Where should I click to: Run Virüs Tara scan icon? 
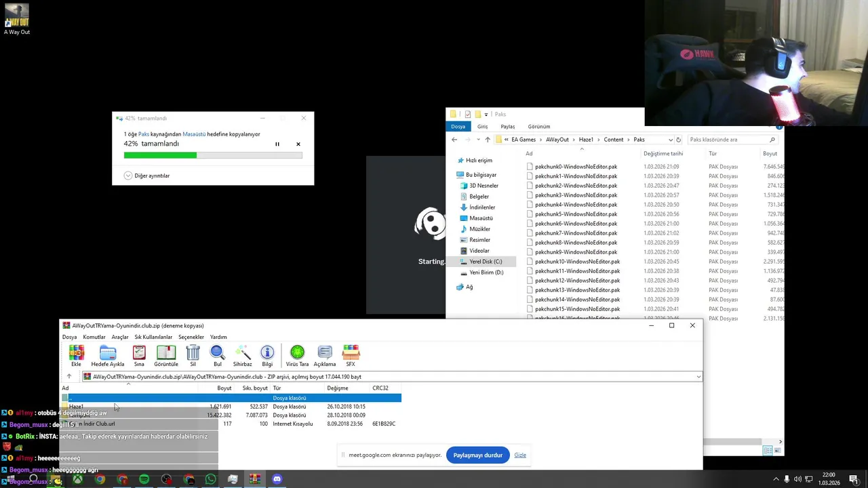[297, 355]
